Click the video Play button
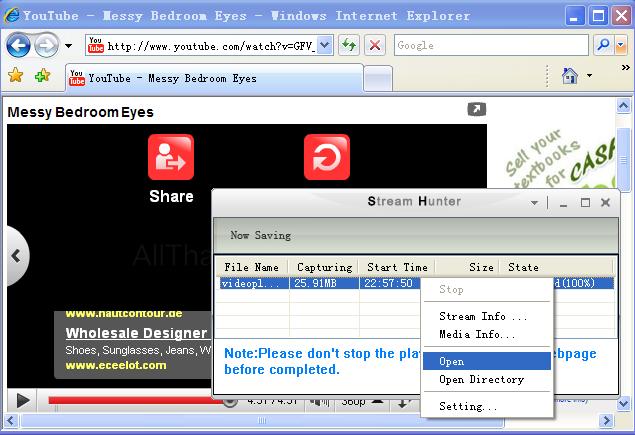 23,401
